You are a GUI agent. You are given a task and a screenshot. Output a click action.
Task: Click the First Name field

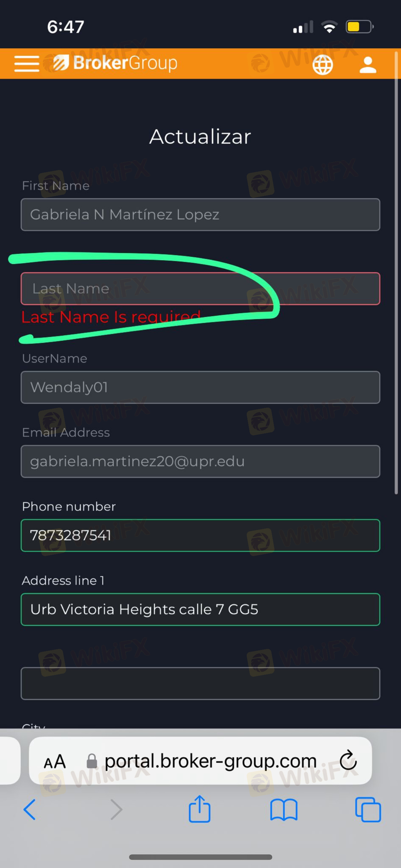pos(200,215)
